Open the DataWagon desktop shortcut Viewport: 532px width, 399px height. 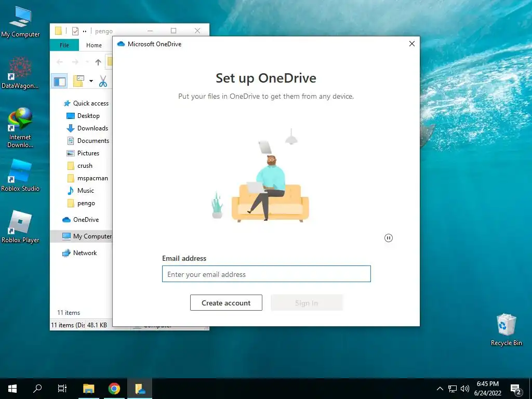(20, 73)
